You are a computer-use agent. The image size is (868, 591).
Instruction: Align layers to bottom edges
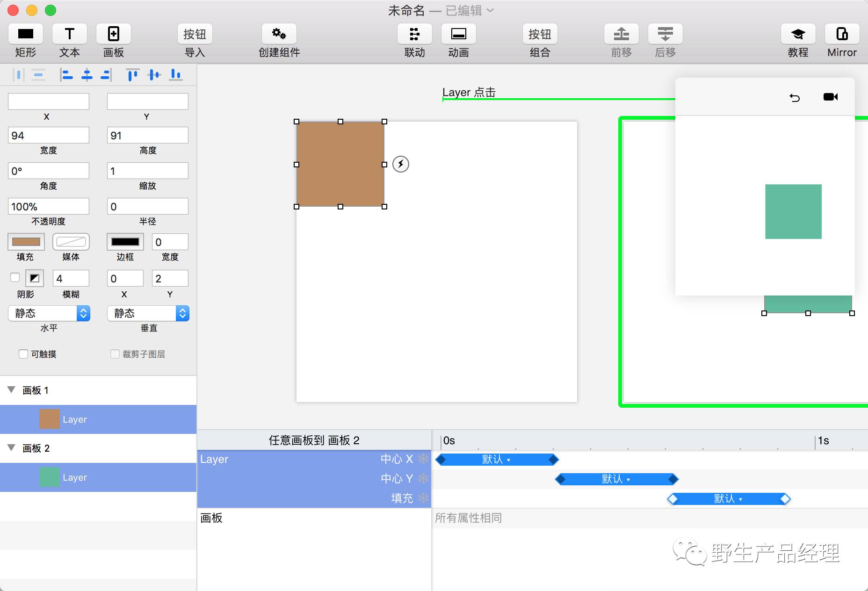176,74
